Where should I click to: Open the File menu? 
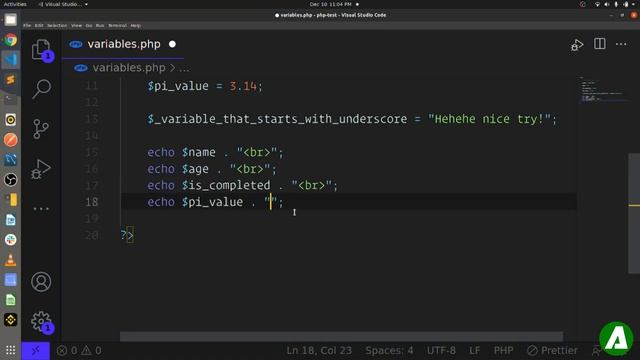point(27,25)
